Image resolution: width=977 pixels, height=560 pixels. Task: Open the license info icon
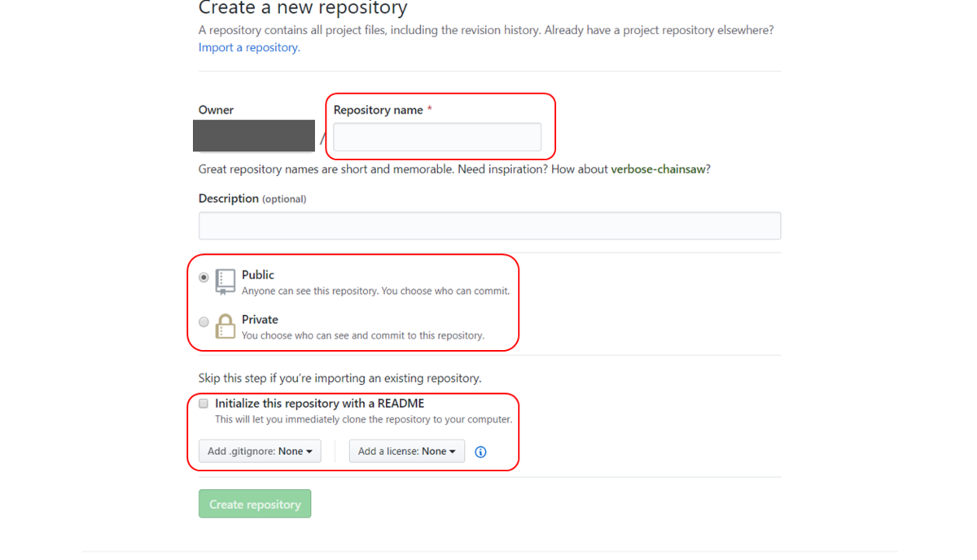[x=480, y=452]
